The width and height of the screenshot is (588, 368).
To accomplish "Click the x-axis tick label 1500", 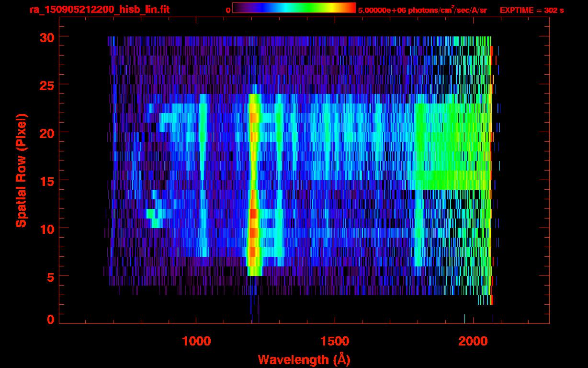I will click(335, 341).
